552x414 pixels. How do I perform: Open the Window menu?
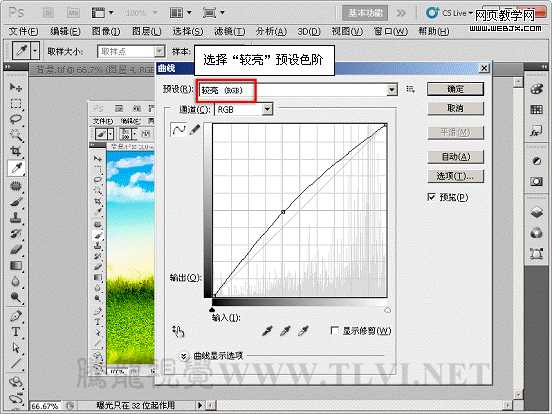click(x=390, y=31)
